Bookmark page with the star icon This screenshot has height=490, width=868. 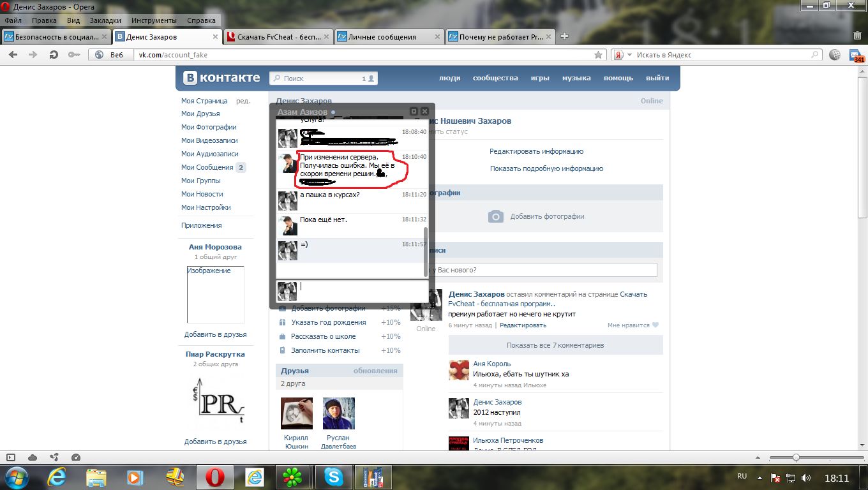pyautogui.click(x=598, y=55)
